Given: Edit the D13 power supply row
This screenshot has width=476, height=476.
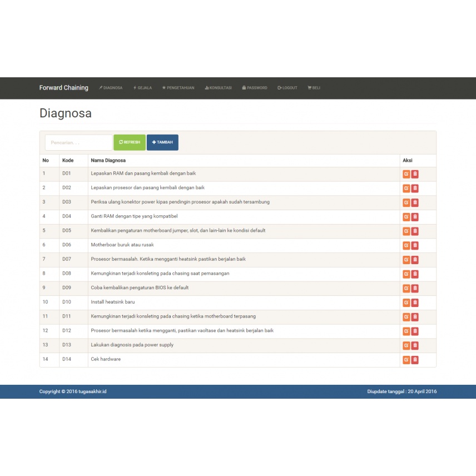Looking at the screenshot, I should point(406,345).
